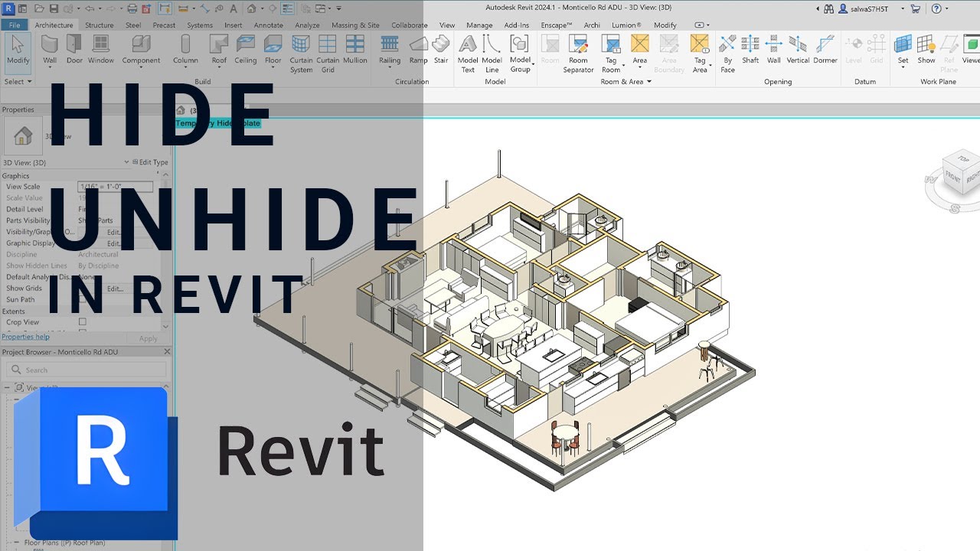This screenshot has width=980, height=551.
Task: Switch to the Massing & Site tab
Action: point(355,24)
